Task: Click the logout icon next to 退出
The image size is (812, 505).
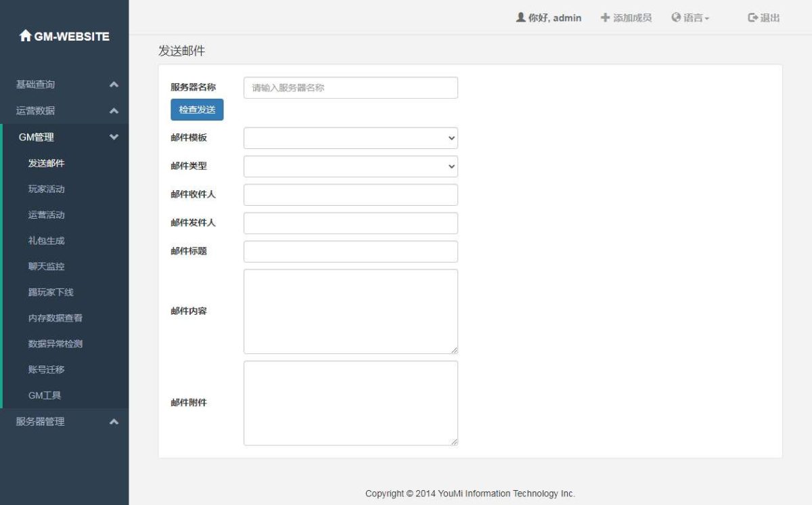Action: click(752, 18)
